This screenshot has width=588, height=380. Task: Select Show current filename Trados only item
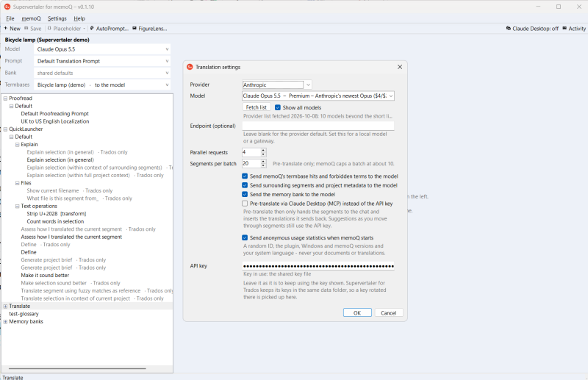[x=69, y=190]
